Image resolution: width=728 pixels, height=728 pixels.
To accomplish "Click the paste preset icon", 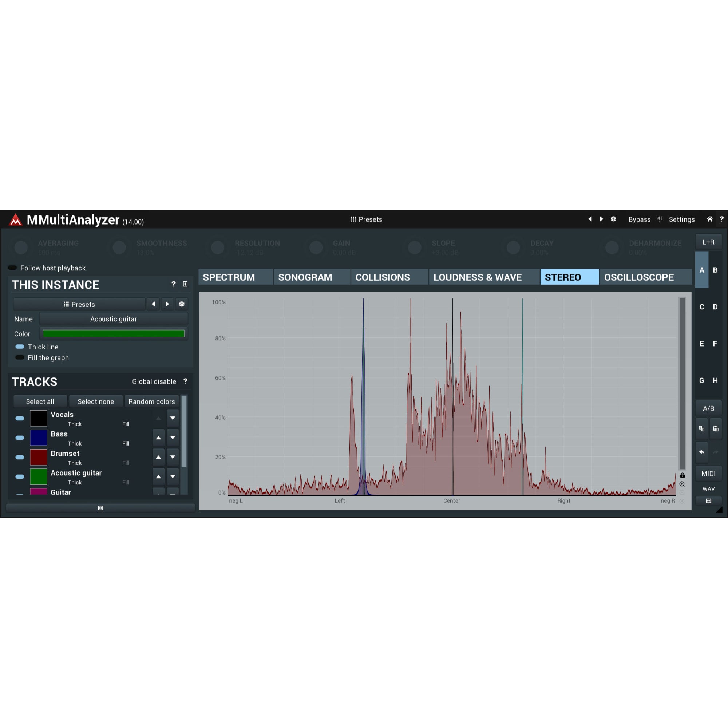I will pos(716,428).
